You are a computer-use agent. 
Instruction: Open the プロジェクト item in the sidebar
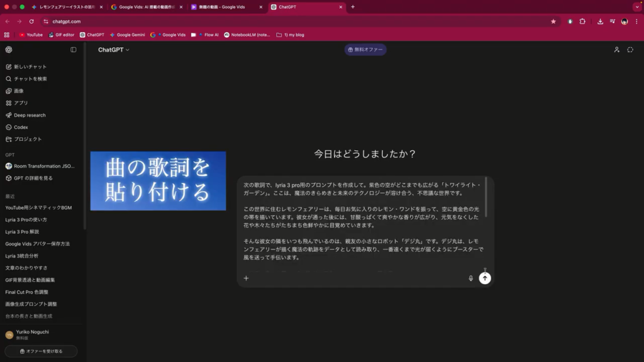(28, 139)
